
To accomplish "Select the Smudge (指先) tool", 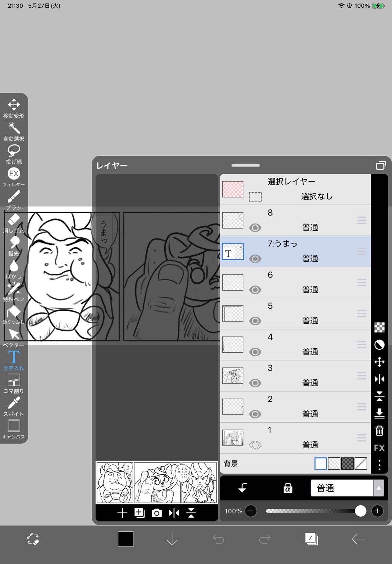I will pyautogui.click(x=14, y=246).
